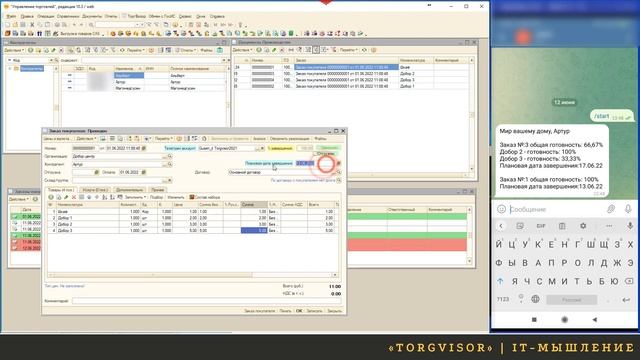Tap the voice message microphone beside the paperclip

[x=628, y=209]
